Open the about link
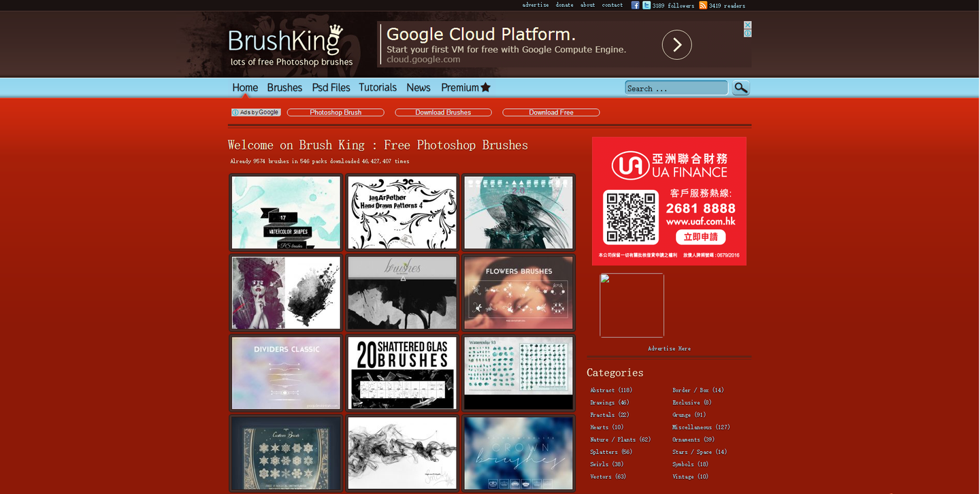 [x=588, y=5]
